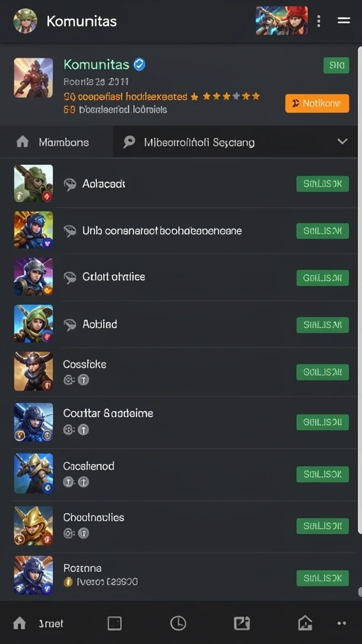The image size is (362, 644).
Task: Tap the home icon in bottom navigation
Action: click(19, 623)
